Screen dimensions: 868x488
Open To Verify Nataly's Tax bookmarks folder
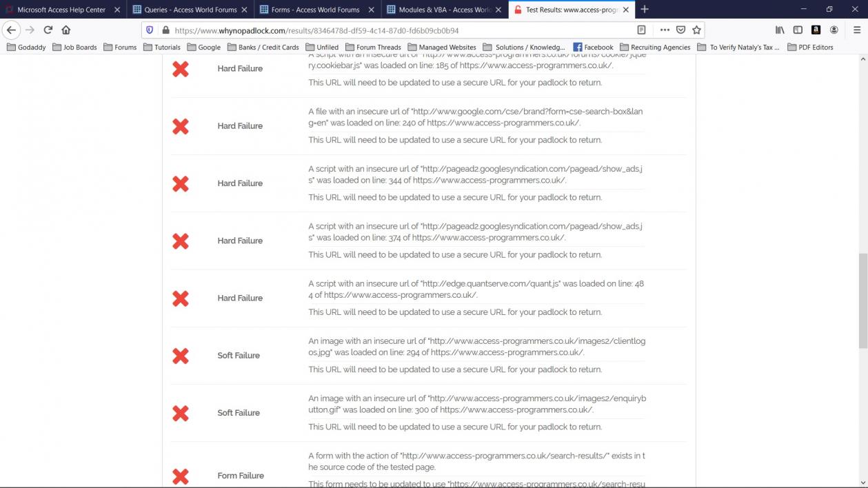pyautogui.click(x=738, y=48)
